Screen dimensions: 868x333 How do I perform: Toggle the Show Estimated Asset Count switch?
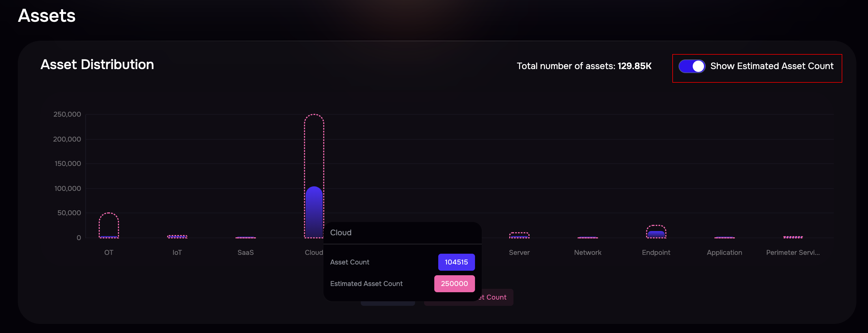click(692, 66)
